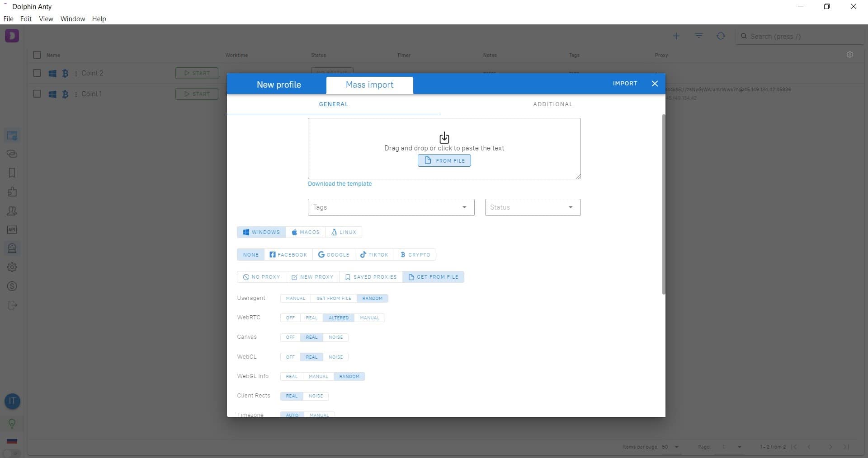Screen dimensions: 868x458
Task: Switch to the Mass import tab
Action: (369, 85)
